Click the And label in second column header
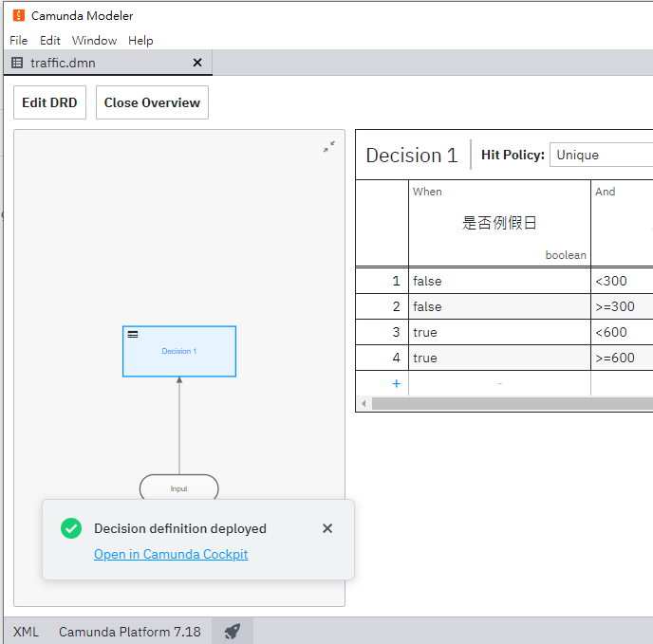This screenshot has width=653, height=644. (x=605, y=192)
